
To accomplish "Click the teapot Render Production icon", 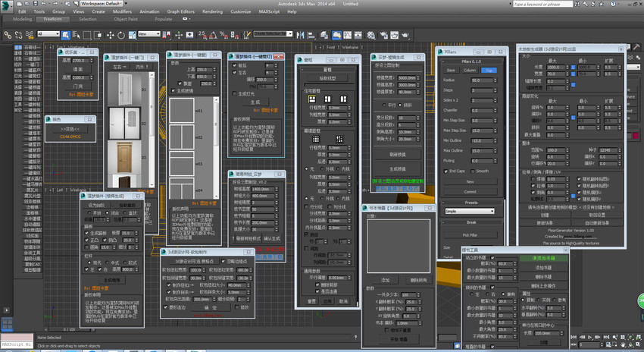I will click(405, 35).
